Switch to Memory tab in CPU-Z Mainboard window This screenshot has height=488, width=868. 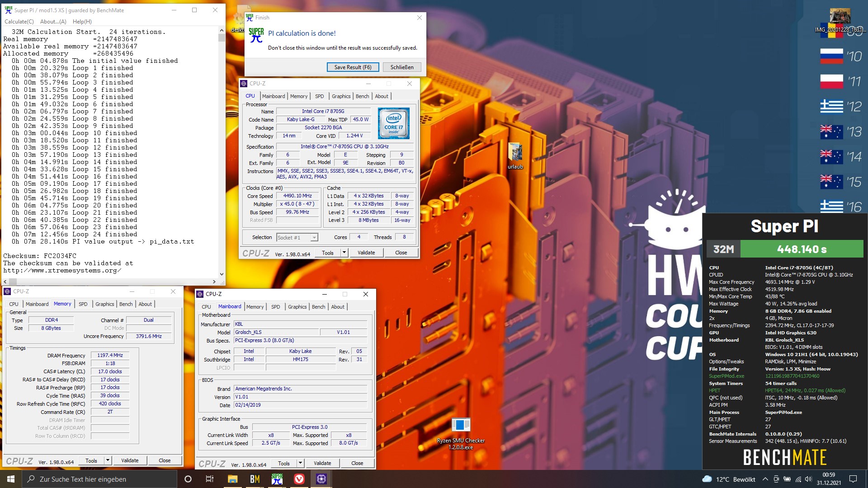point(255,307)
